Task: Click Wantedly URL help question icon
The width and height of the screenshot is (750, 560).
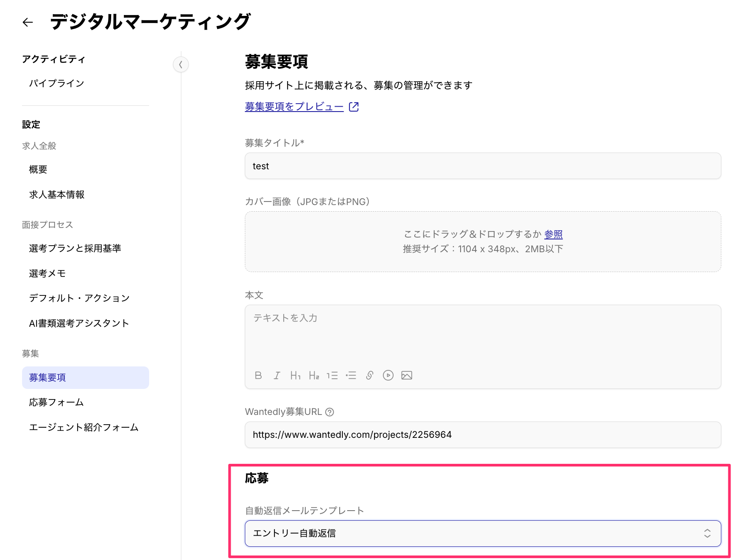Action: [x=330, y=412]
